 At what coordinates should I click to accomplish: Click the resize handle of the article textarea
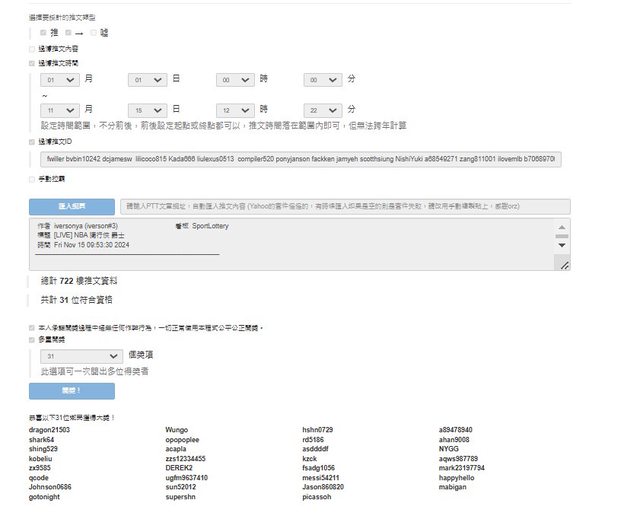(565, 265)
